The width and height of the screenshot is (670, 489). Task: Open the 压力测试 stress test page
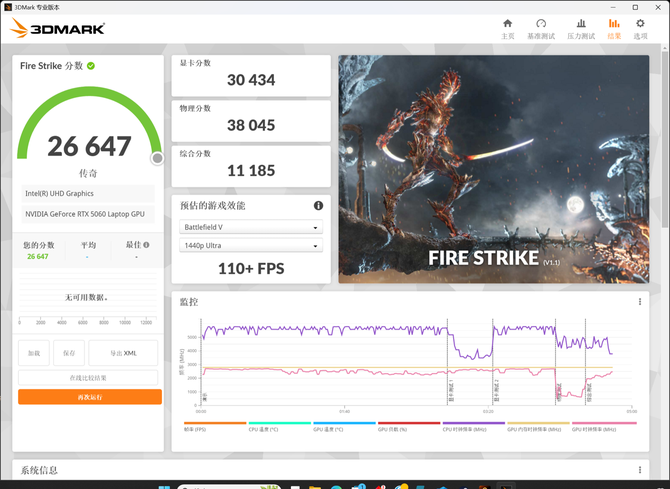pyautogui.click(x=581, y=28)
